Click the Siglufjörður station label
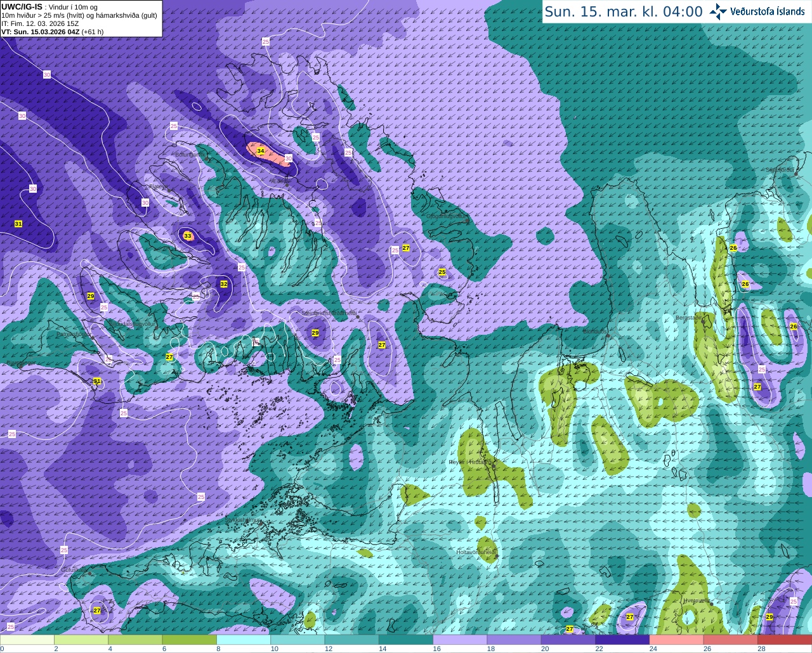 pos(780,170)
